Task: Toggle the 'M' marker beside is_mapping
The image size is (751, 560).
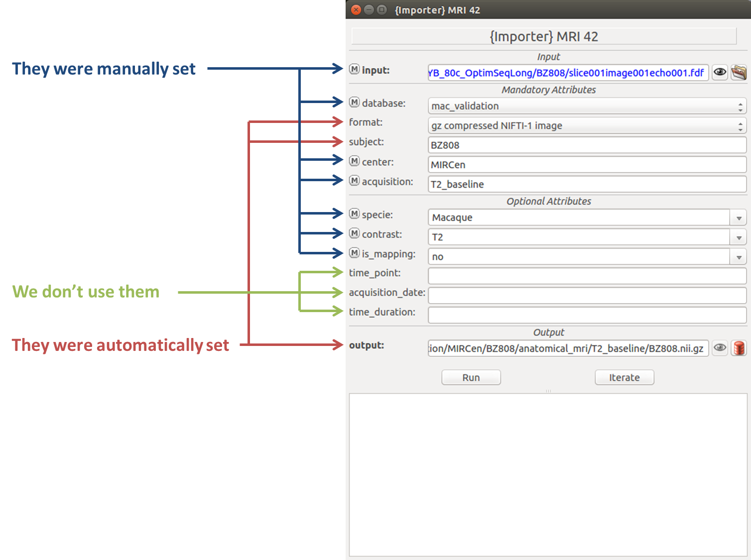Action: pyautogui.click(x=354, y=253)
